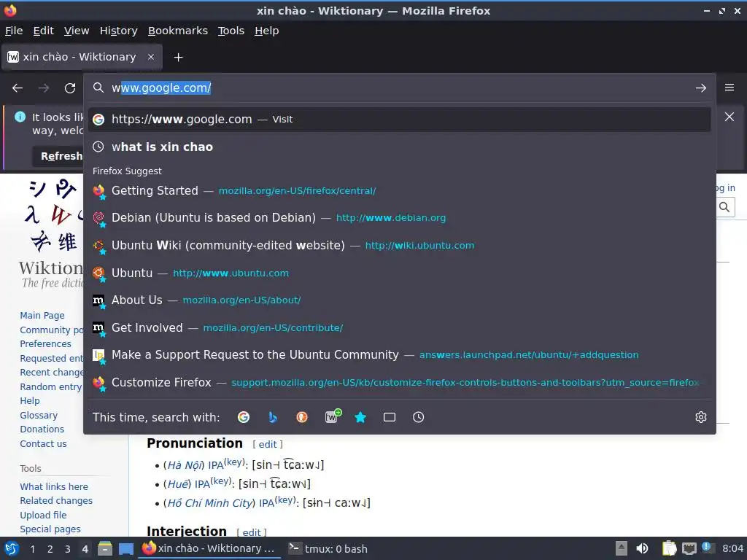Image resolution: width=747 pixels, height=560 pixels.
Task: Open the Tools menu
Action: coord(231,31)
